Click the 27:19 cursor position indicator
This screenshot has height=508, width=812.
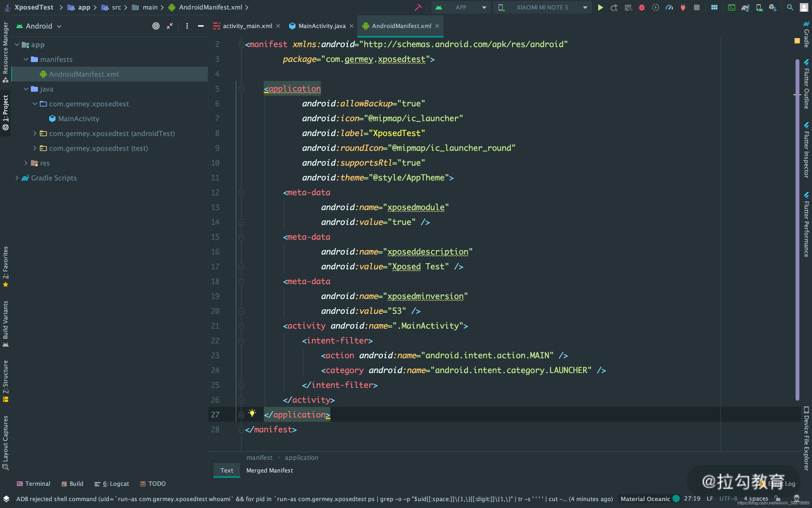(x=692, y=498)
